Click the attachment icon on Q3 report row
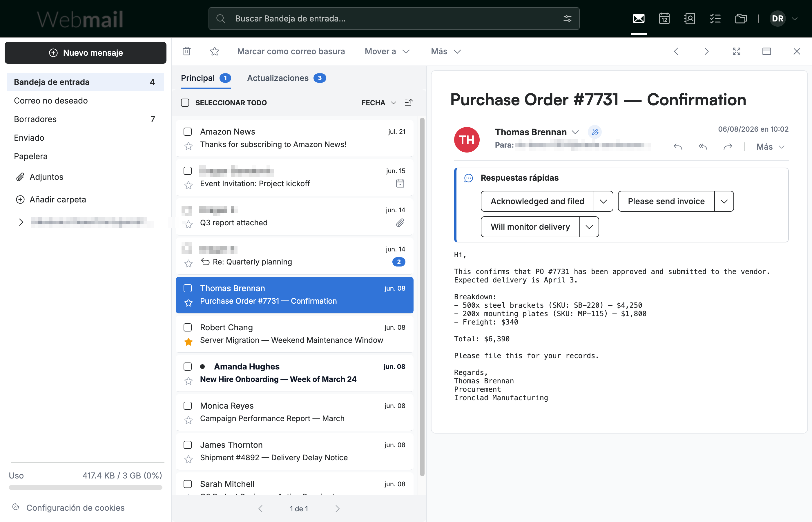Screen dimensions: 812x522 400,223
